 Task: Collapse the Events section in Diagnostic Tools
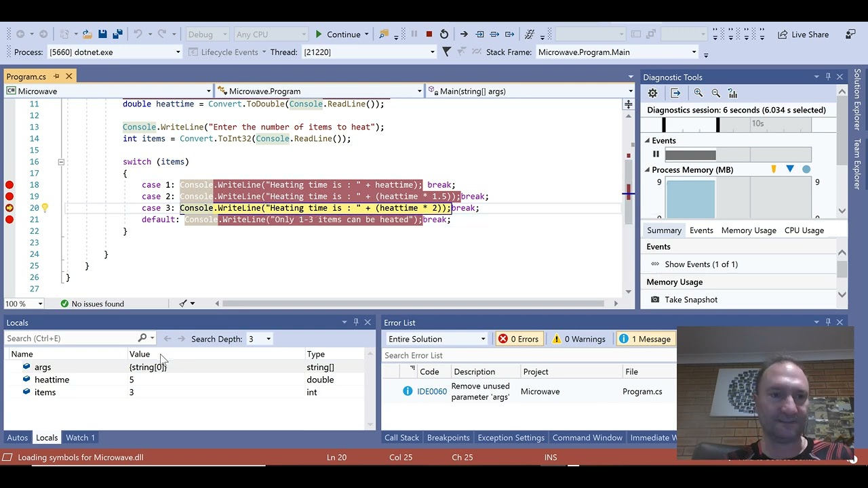647,141
